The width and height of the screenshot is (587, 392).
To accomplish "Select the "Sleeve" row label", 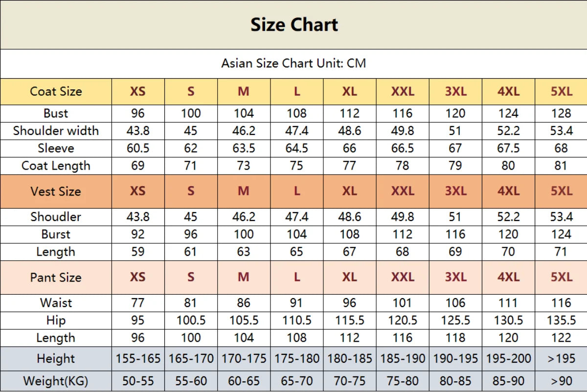I will (x=56, y=148).
